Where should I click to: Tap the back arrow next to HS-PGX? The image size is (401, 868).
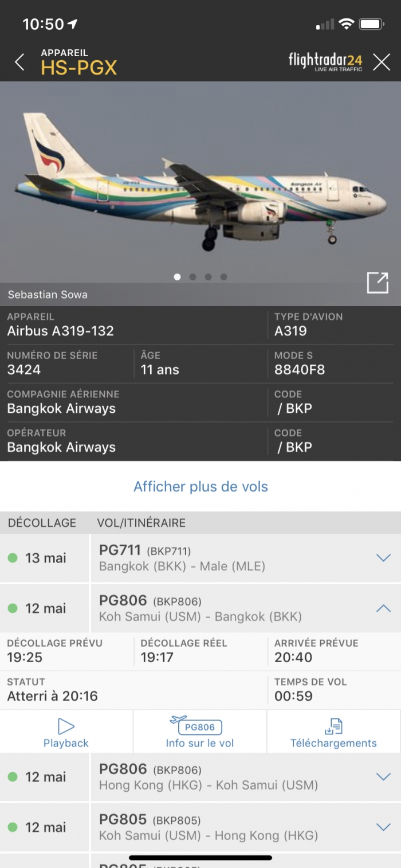pyautogui.click(x=20, y=62)
